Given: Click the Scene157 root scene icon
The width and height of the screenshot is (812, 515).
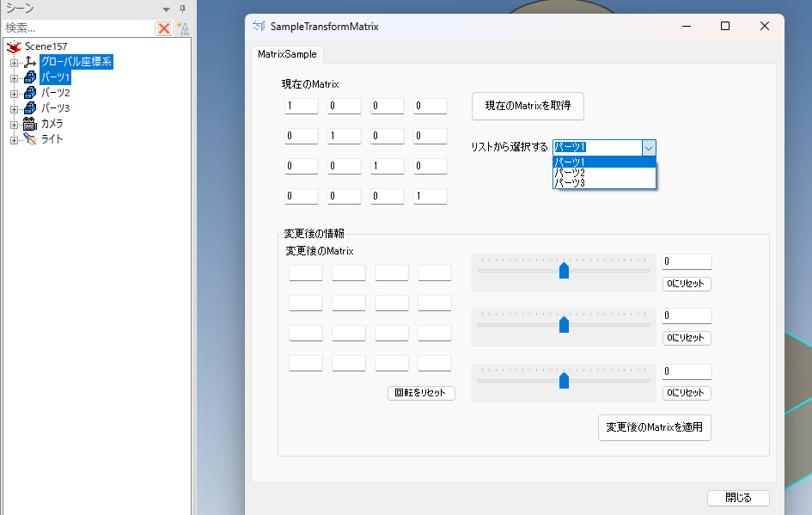Looking at the screenshot, I should pyautogui.click(x=14, y=46).
